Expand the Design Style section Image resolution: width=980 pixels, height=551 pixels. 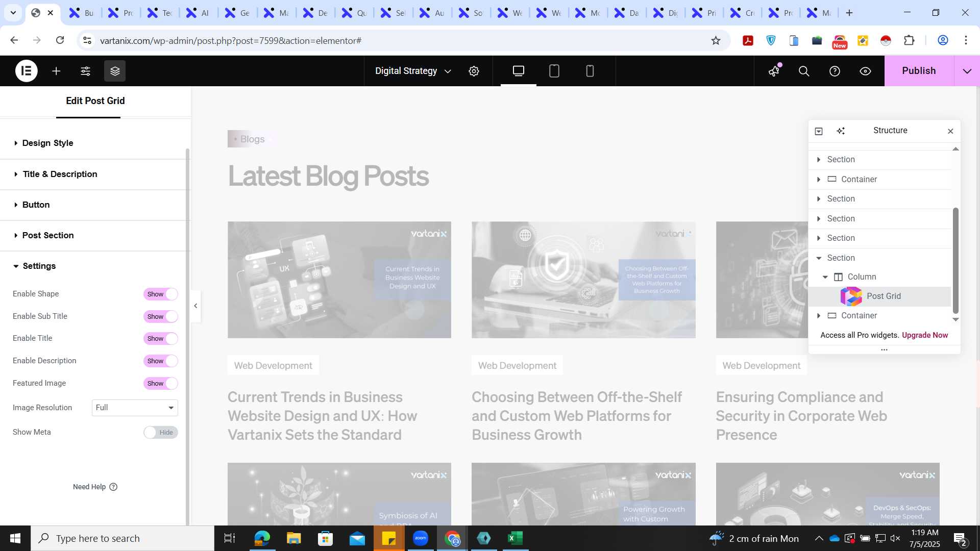95,143
